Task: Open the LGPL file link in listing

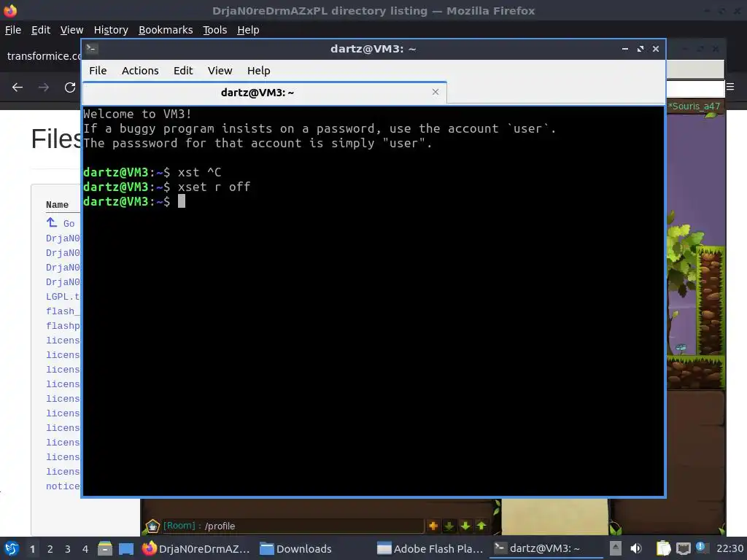Action: [63, 296]
